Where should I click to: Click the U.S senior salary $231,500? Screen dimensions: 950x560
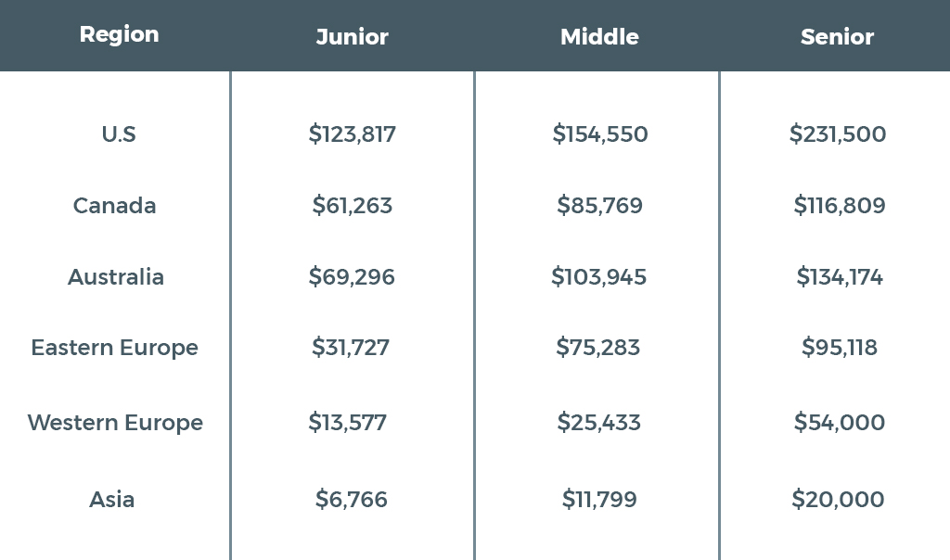pos(838,134)
